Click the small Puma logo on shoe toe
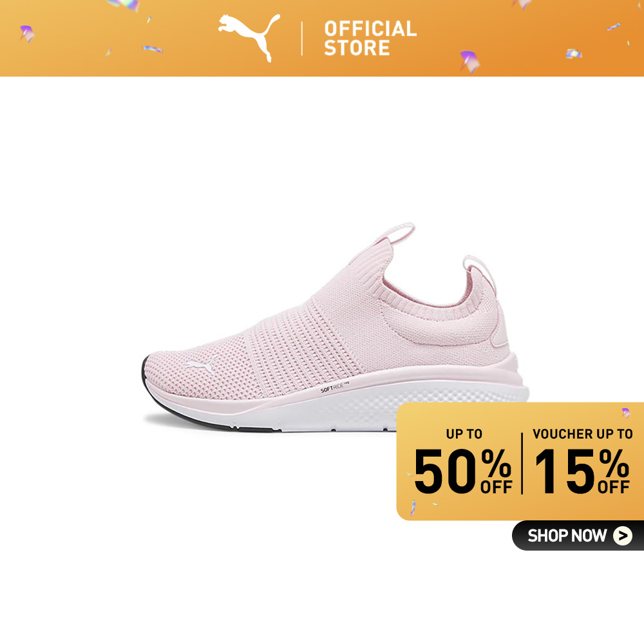This screenshot has height=644, width=644. point(202,363)
